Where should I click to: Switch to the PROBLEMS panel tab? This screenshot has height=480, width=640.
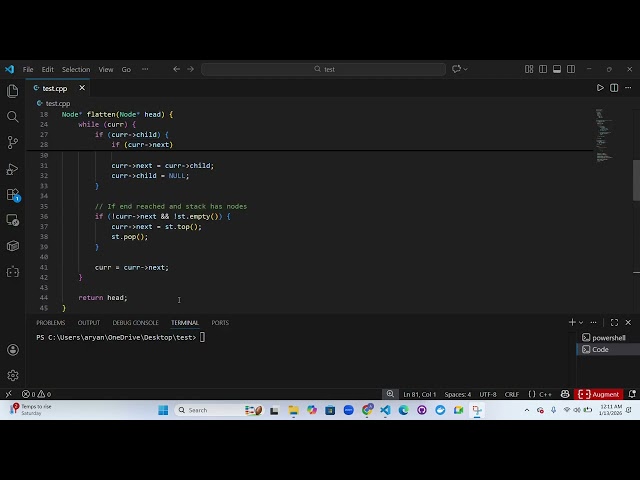point(51,322)
